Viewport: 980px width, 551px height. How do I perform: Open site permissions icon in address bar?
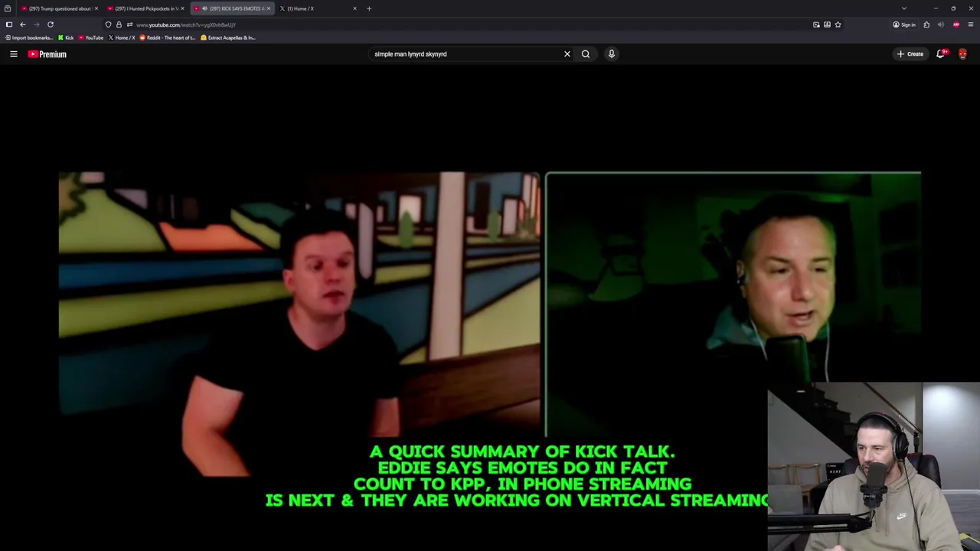pos(129,24)
